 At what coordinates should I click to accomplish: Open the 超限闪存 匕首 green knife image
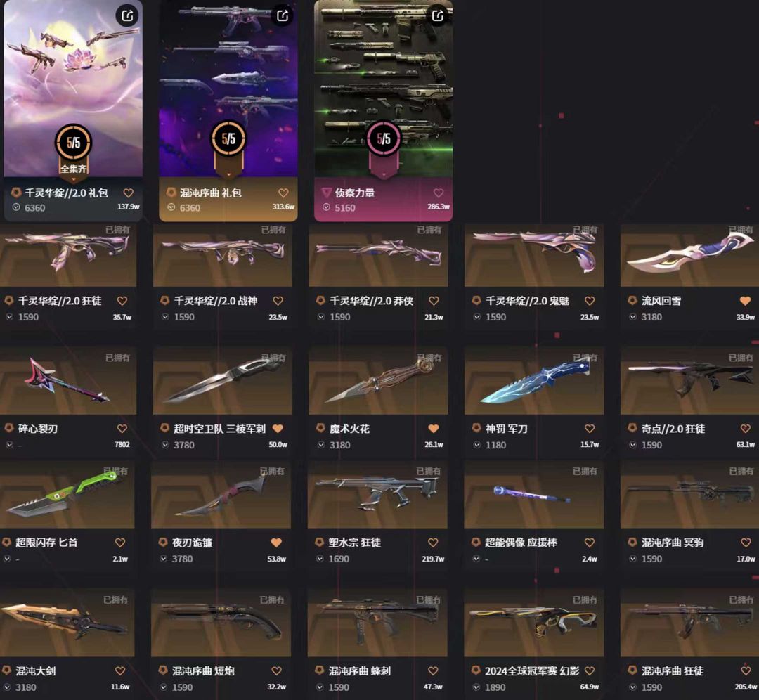click(x=67, y=494)
